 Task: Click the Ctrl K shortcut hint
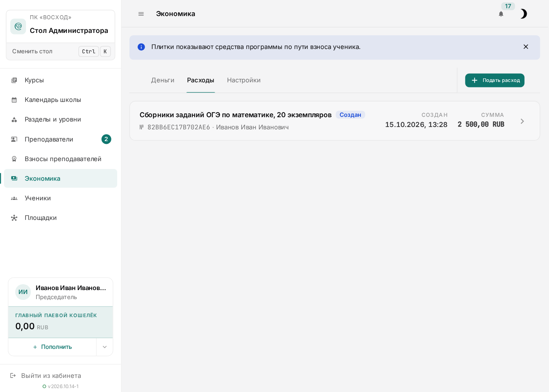click(95, 51)
